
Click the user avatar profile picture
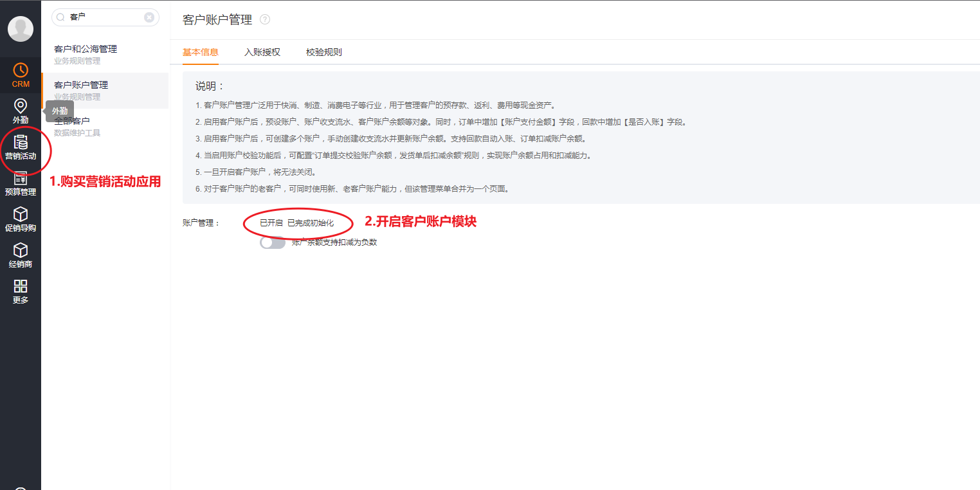coord(21,29)
